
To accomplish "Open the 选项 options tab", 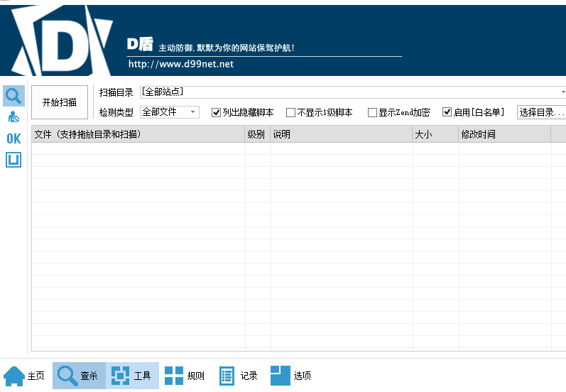I will click(291, 376).
